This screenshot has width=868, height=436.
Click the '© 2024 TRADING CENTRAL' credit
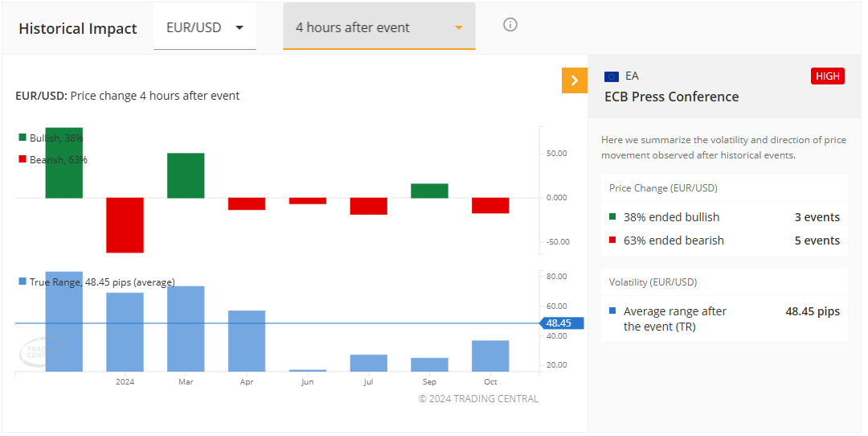pyautogui.click(x=478, y=399)
